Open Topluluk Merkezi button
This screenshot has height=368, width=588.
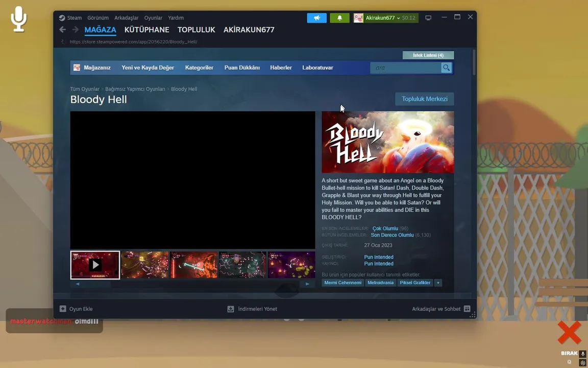[425, 99]
